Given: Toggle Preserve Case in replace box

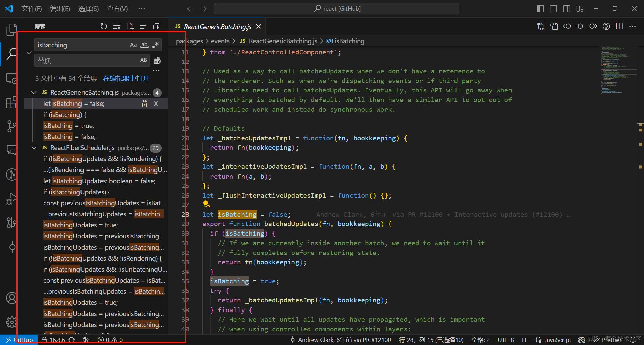Looking at the screenshot, I should [x=143, y=60].
